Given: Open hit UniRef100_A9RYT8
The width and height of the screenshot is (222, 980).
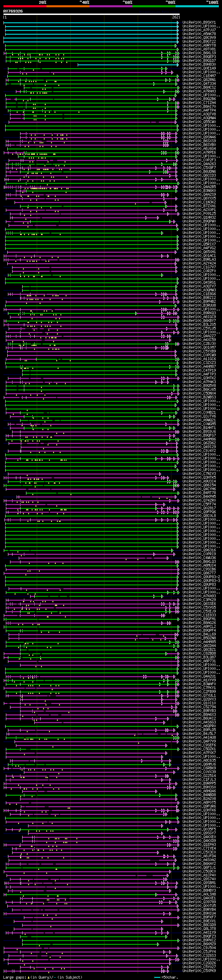Looking at the screenshot, I should coord(199,45).
